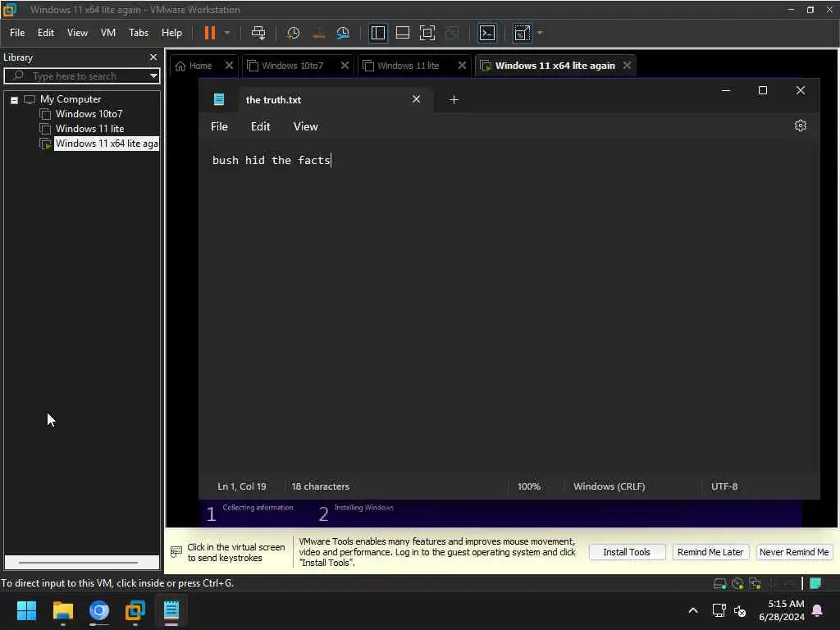840x630 pixels.
Task: Open Chrome browser from the taskbar
Action: [x=99, y=610]
